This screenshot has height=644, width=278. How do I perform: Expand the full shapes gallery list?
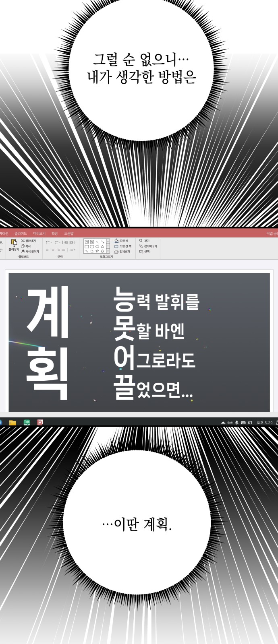tap(108, 251)
